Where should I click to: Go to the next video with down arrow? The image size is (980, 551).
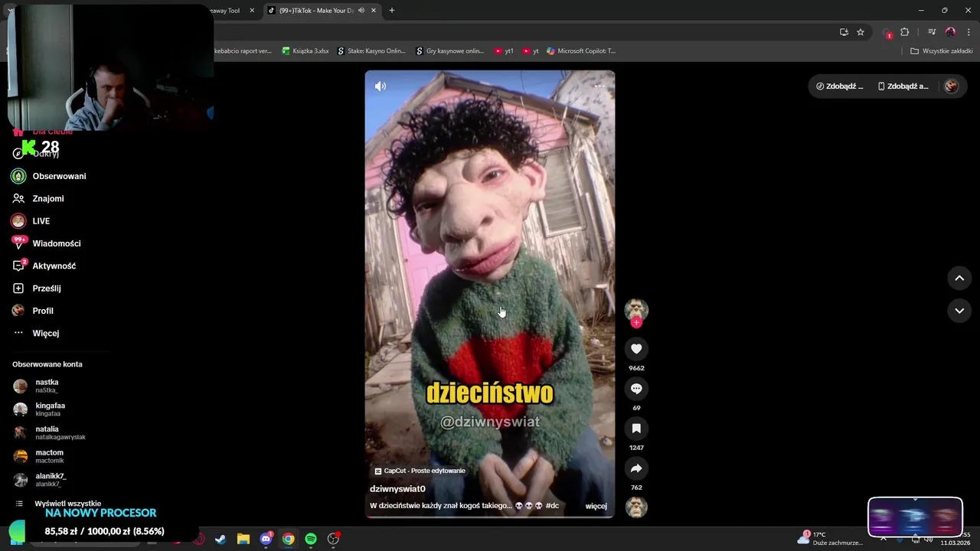point(959,311)
